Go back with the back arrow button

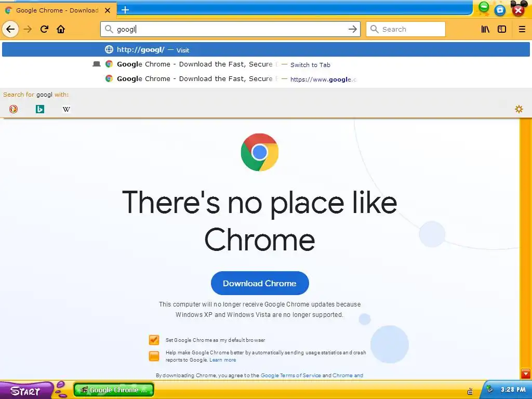tap(10, 29)
